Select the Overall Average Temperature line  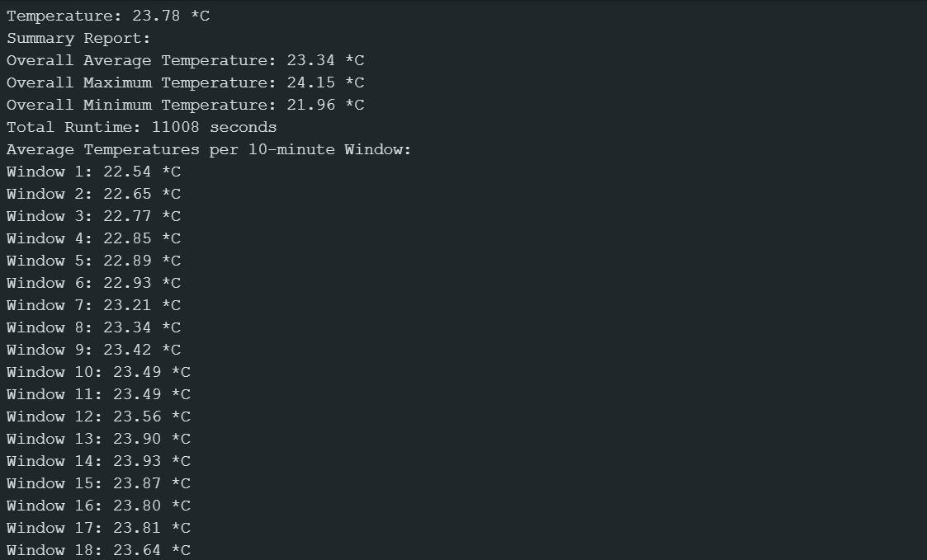click(185, 60)
